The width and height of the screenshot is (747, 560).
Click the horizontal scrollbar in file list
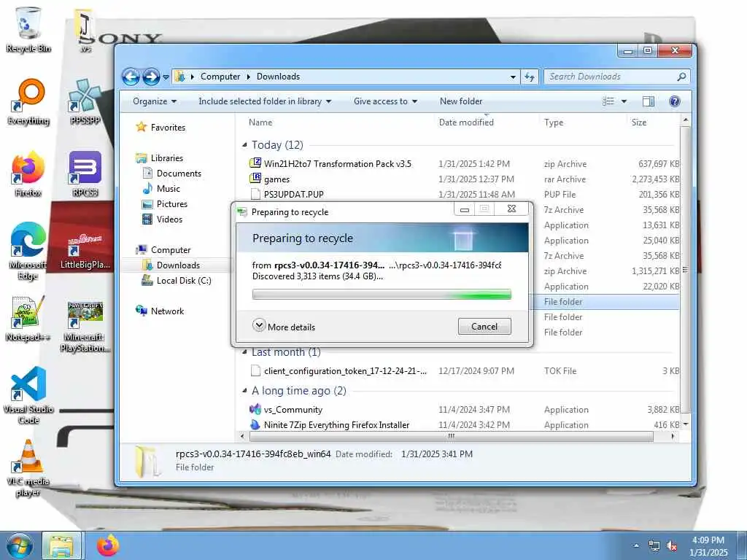point(451,436)
